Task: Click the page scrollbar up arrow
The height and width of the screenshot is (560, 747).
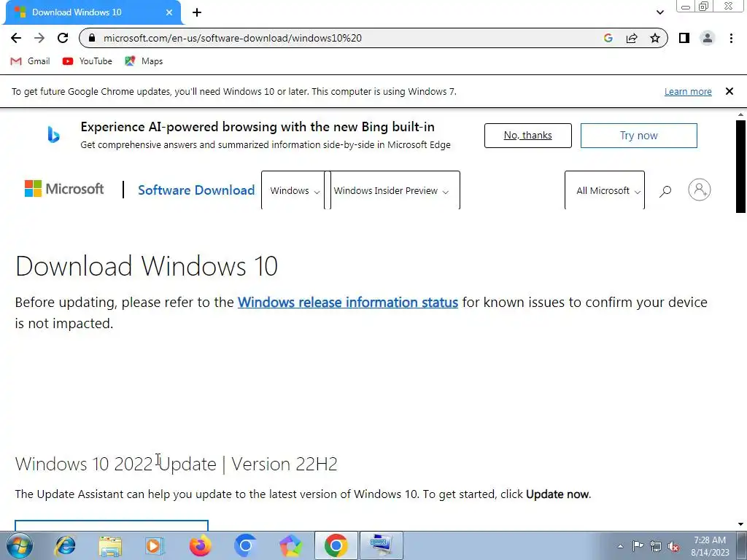Action: (x=741, y=114)
